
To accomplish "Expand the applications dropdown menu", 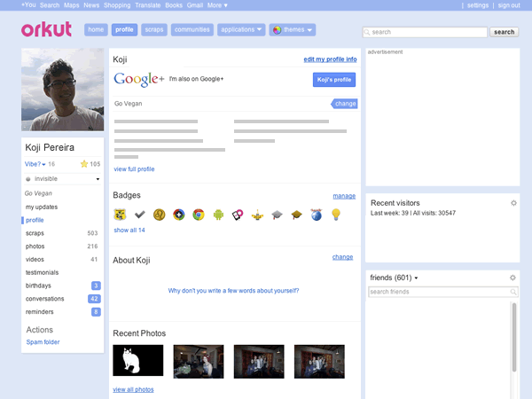I will (241, 30).
